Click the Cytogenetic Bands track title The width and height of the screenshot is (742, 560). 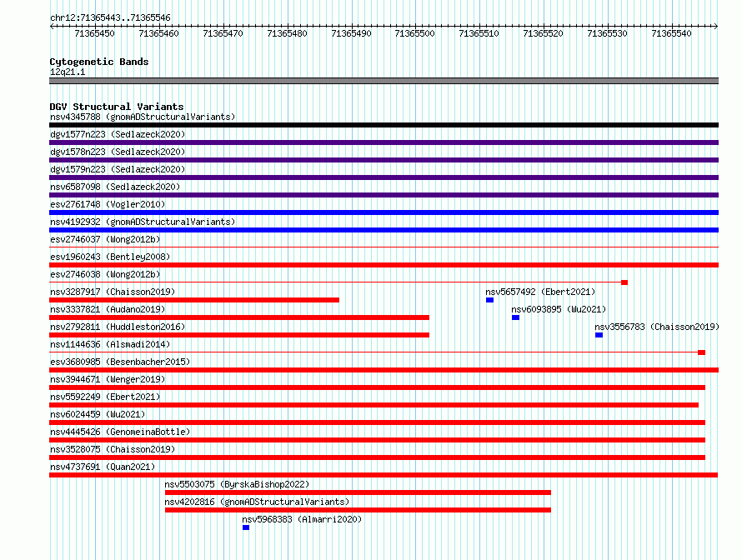pyautogui.click(x=99, y=62)
